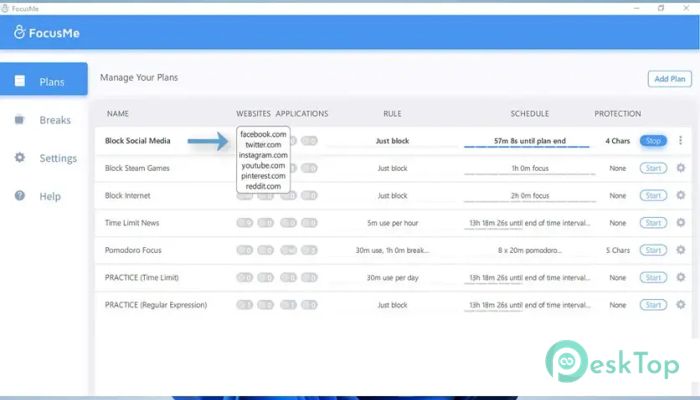Viewport: 700px width, 400px height.
Task: Select the Block Steam Games plan name
Action: click(137, 168)
